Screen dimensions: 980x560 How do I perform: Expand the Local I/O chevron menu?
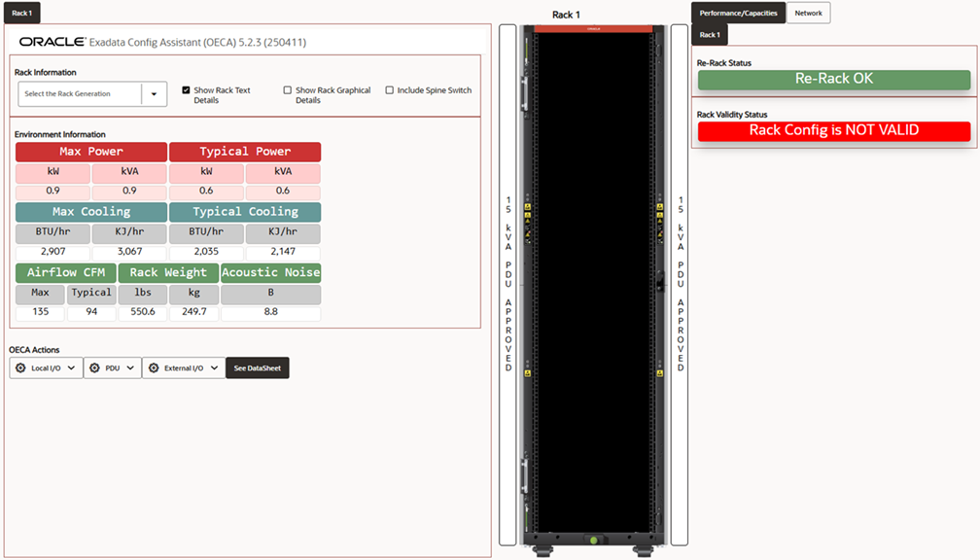click(x=71, y=368)
